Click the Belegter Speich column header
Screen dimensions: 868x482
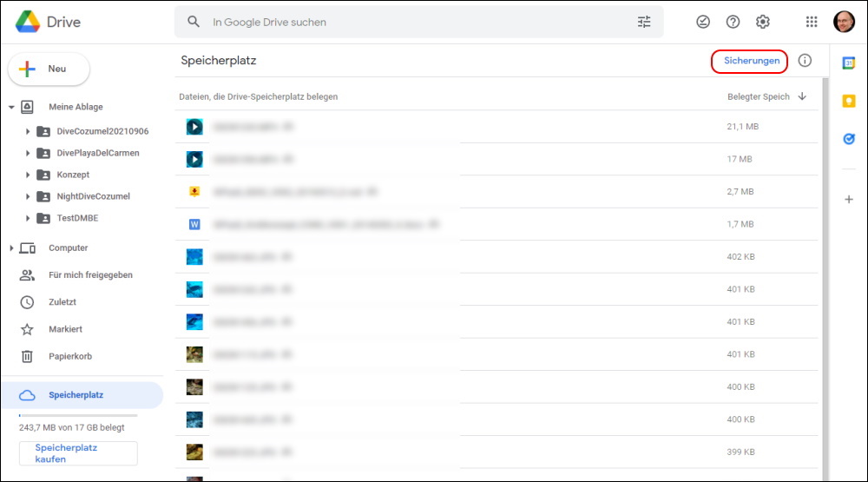759,96
